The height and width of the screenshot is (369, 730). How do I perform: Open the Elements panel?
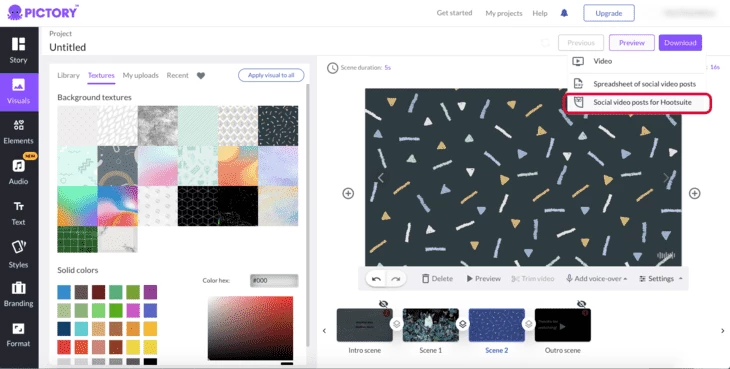tap(19, 132)
